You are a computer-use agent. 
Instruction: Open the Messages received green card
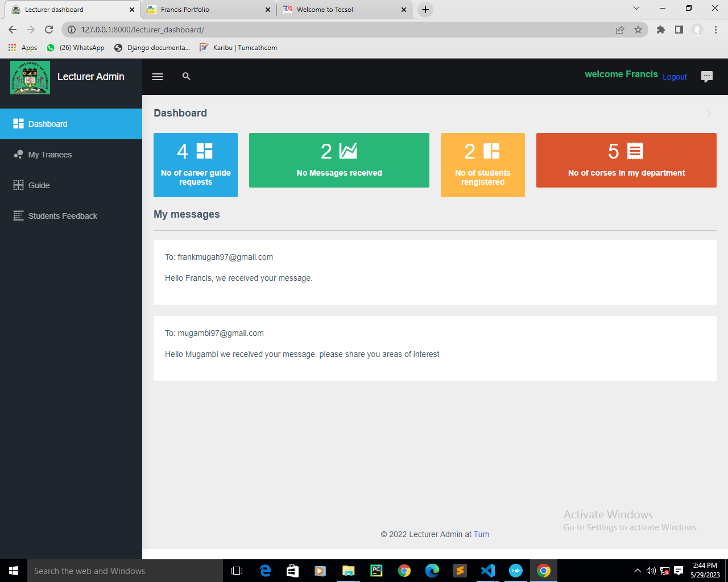click(339, 160)
